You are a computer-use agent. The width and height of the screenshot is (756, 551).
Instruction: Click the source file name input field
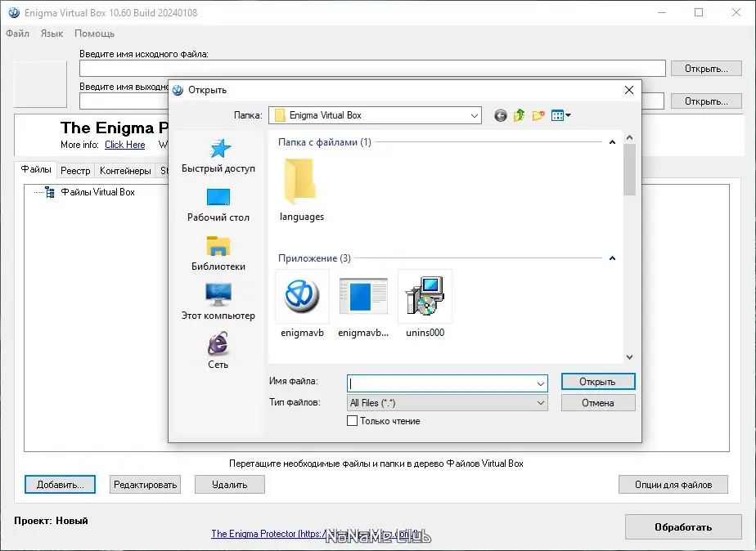[372, 69]
